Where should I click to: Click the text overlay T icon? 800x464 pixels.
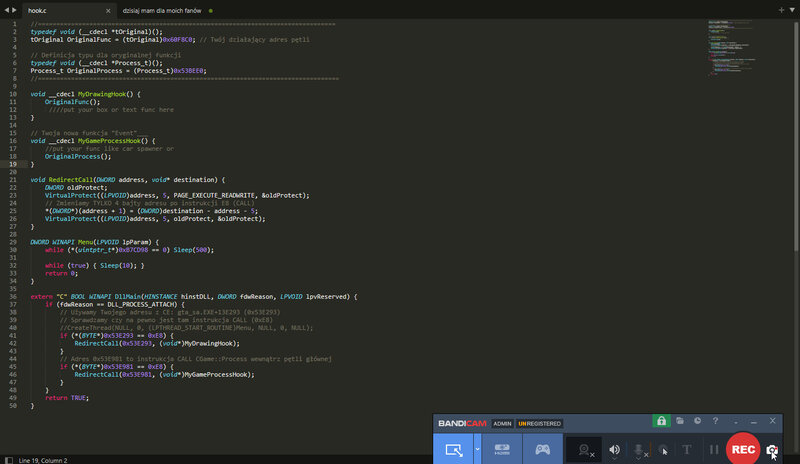point(687,450)
